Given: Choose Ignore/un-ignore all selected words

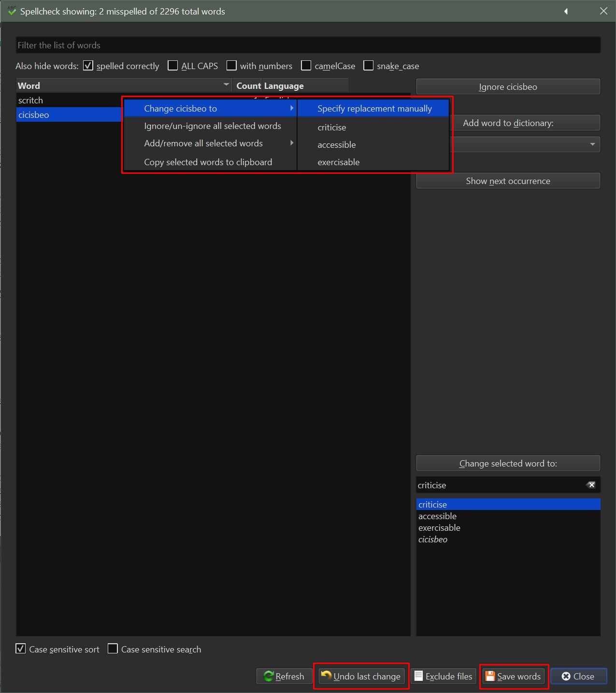Looking at the screenshot, I should [x=210, y=126].
